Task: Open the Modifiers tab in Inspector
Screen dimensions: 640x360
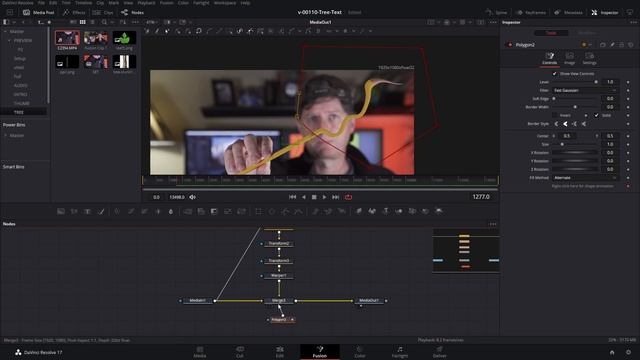Action: coord(587,33)
